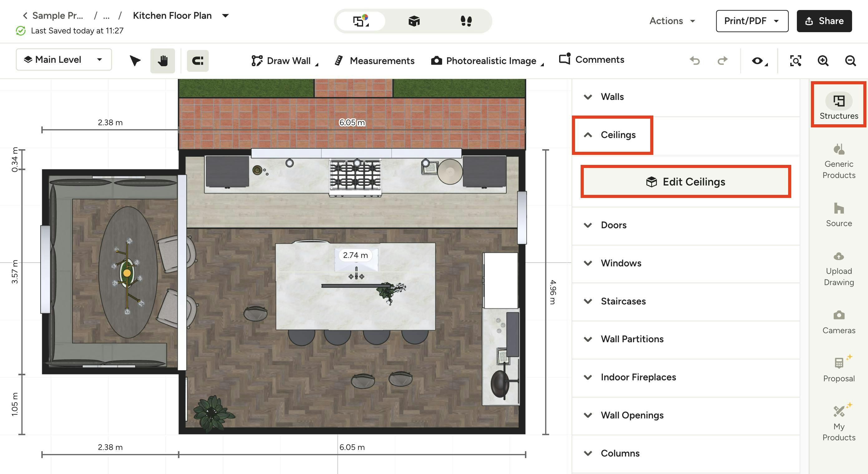
Task: Expand the Walls section
Action: (x=686, y=97)
